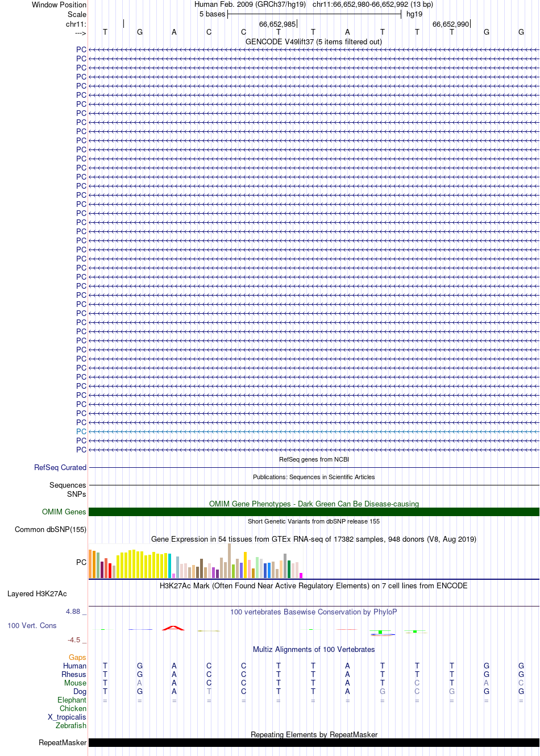The image size is (540, 756).
Task: Open the H3K27Ac Mark ENCODE track title
Action: (x=314, y=585)
